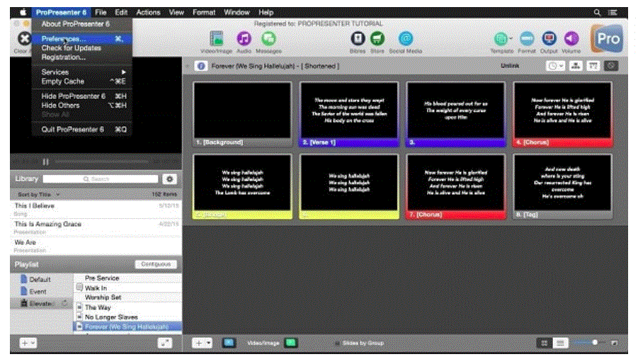Select the Background slide 1 thumbnail

242,114
